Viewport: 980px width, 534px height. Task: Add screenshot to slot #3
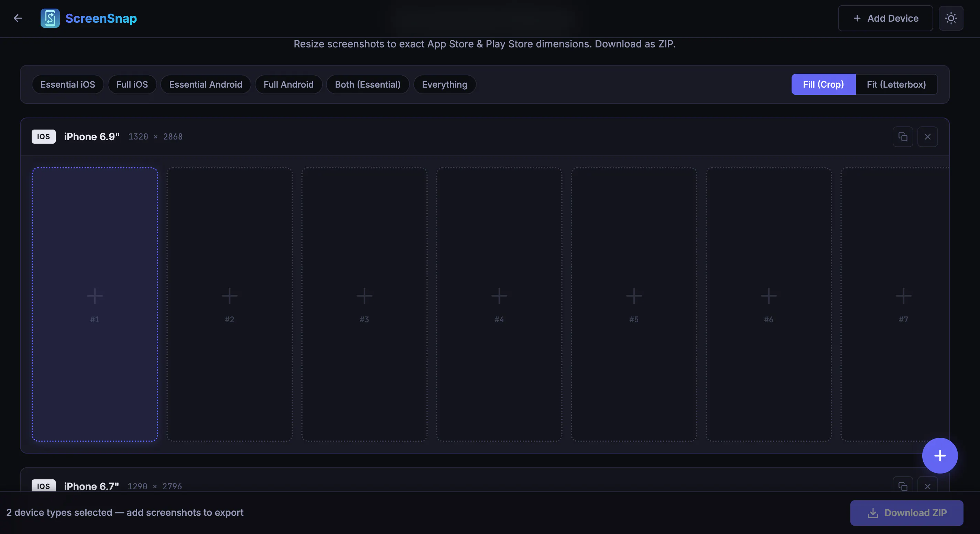(x=364, y=304)
